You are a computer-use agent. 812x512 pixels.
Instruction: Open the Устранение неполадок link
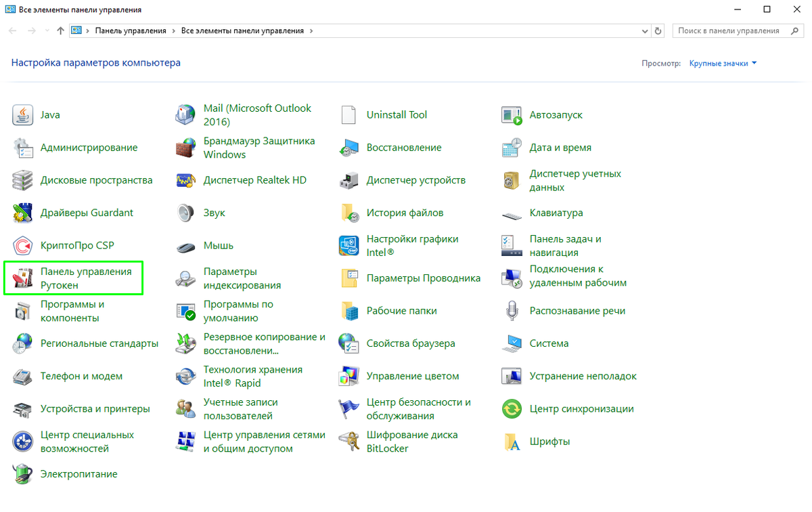pos(583,376)
